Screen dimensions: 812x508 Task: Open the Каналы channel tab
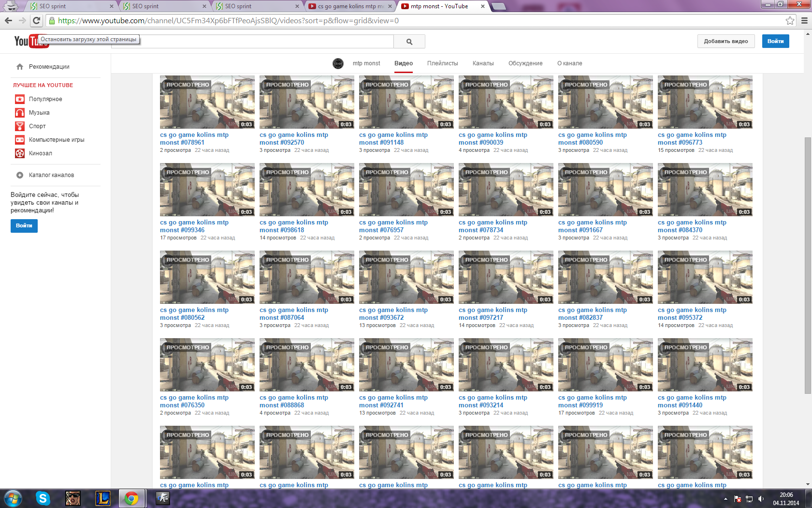coord(483,63)
